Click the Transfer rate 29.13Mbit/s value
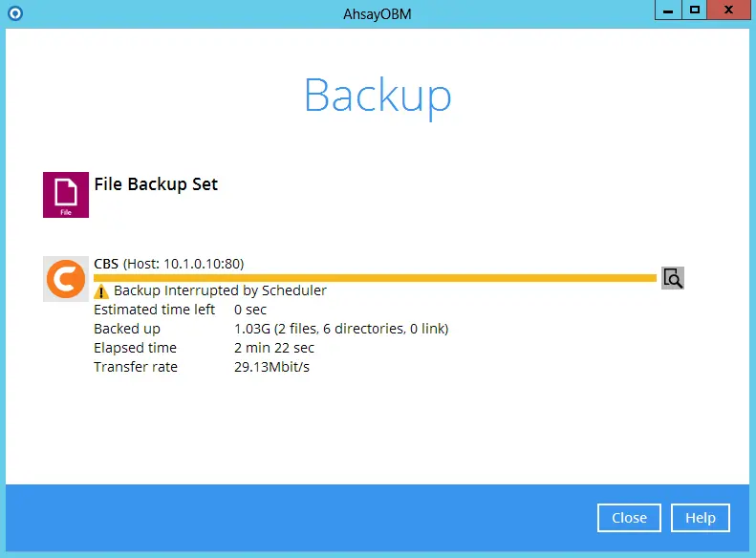 (x=271, y=367)
